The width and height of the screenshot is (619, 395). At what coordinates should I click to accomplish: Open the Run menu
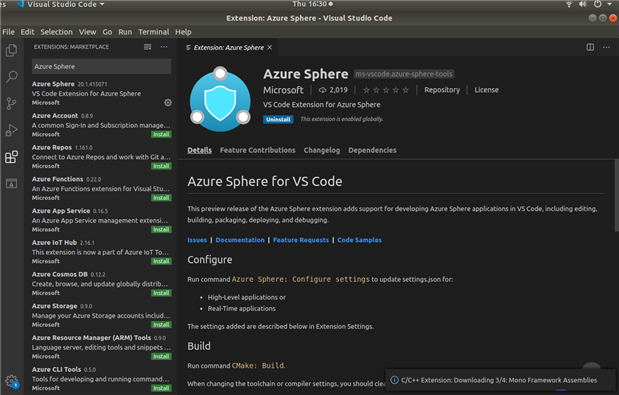[125, 32]
